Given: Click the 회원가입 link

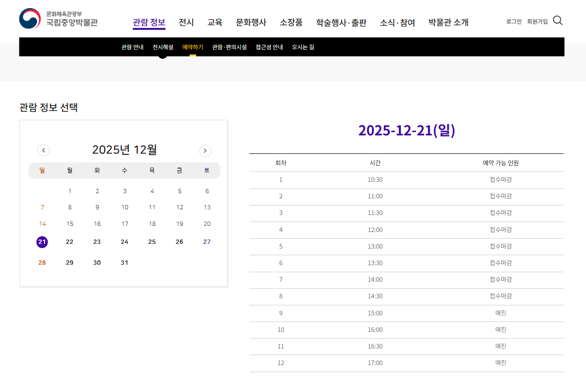Looking at the screenshot, I should point(537,21).
